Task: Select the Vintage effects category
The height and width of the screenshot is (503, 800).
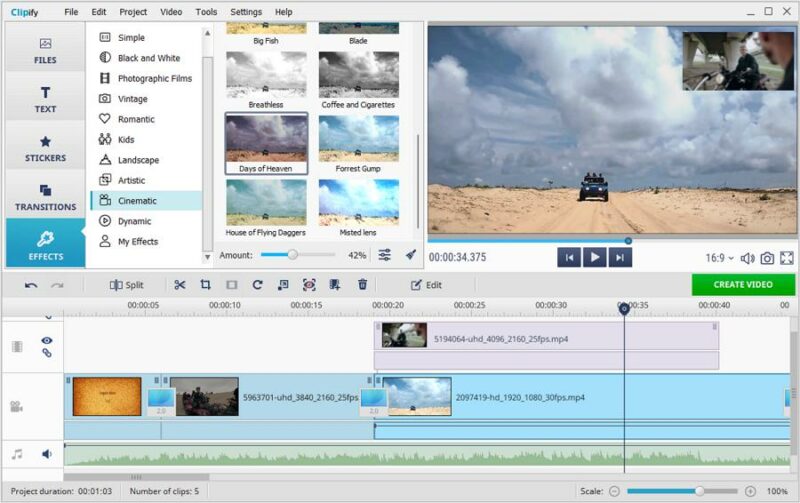Action: pyautogui.click(x=146, y=98)
